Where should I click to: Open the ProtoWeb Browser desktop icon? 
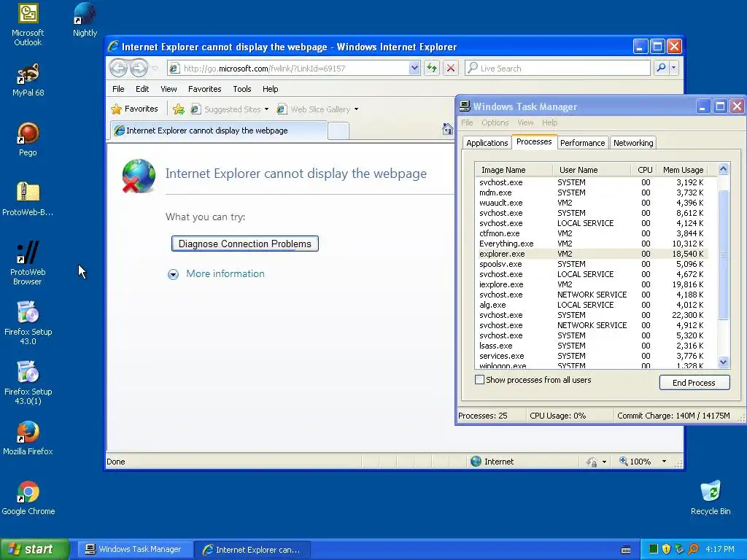pos(28,262)
